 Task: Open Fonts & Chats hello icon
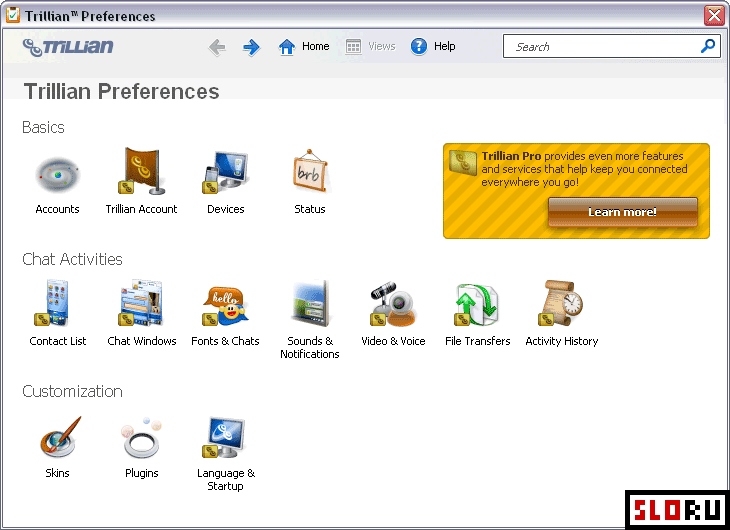point(225,306)
